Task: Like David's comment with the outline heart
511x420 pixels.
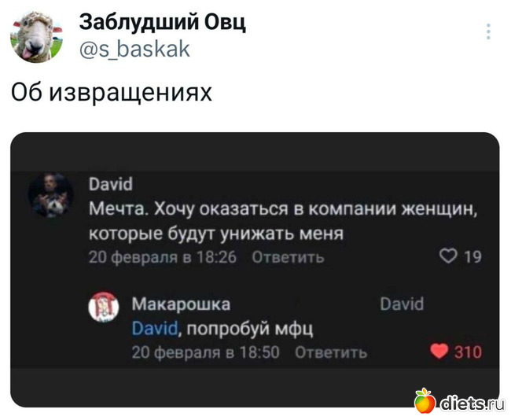Action: (x=448, y=256)
